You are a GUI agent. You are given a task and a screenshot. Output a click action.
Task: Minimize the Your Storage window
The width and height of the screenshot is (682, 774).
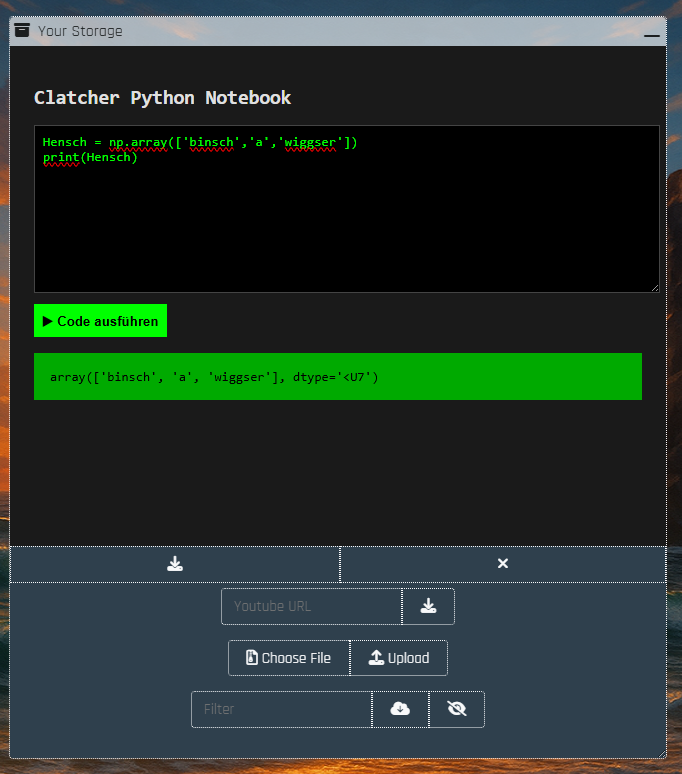(x=651, y=35)
